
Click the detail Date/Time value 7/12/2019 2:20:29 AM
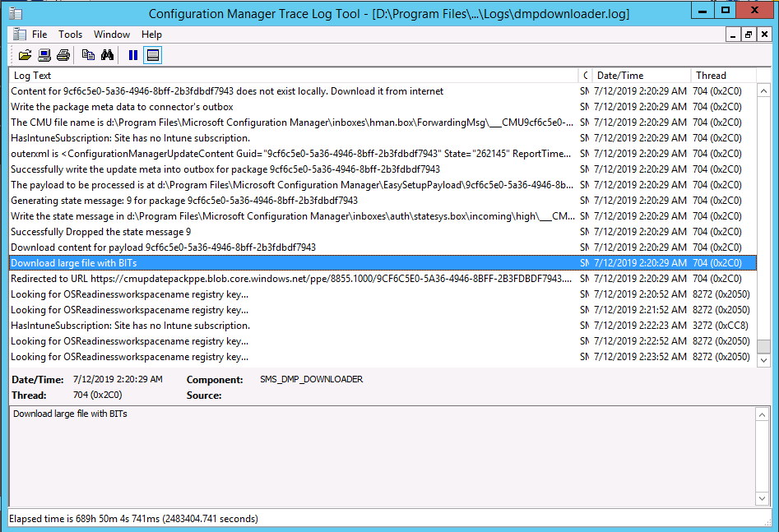coord(118,380)
